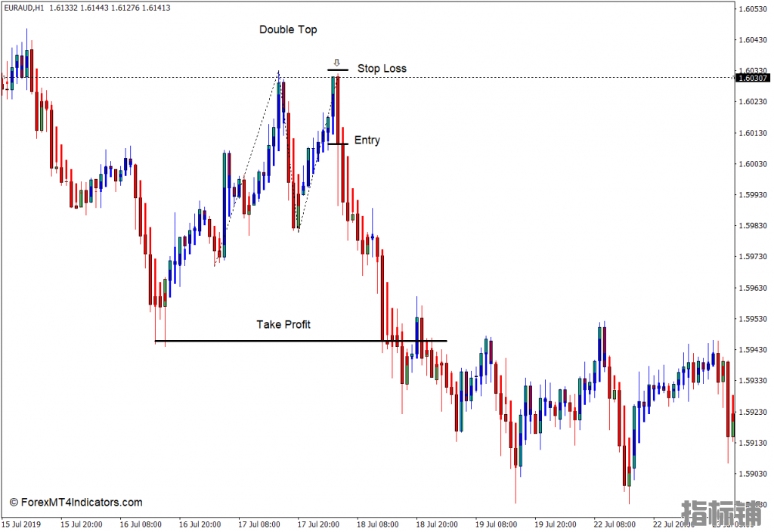Select the Entry text label
This screenshot has height=532, width=774.
367,141
